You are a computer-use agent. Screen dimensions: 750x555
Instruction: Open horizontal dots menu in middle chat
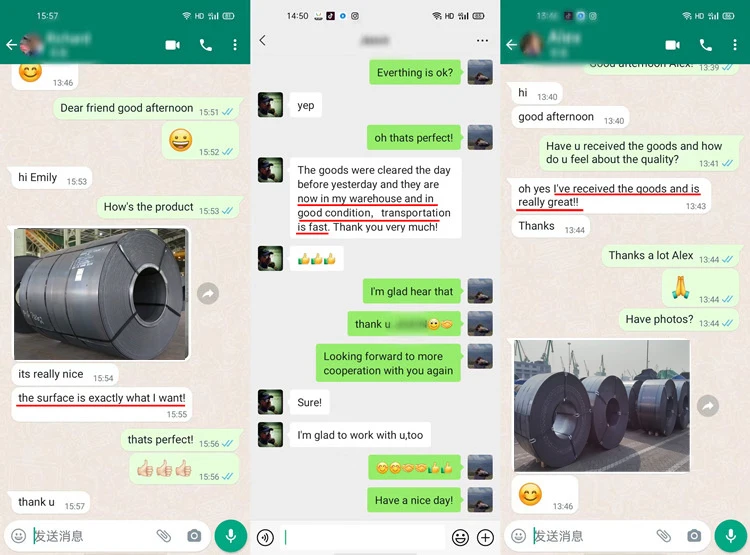pyautogui.click(x=482, y=41)
